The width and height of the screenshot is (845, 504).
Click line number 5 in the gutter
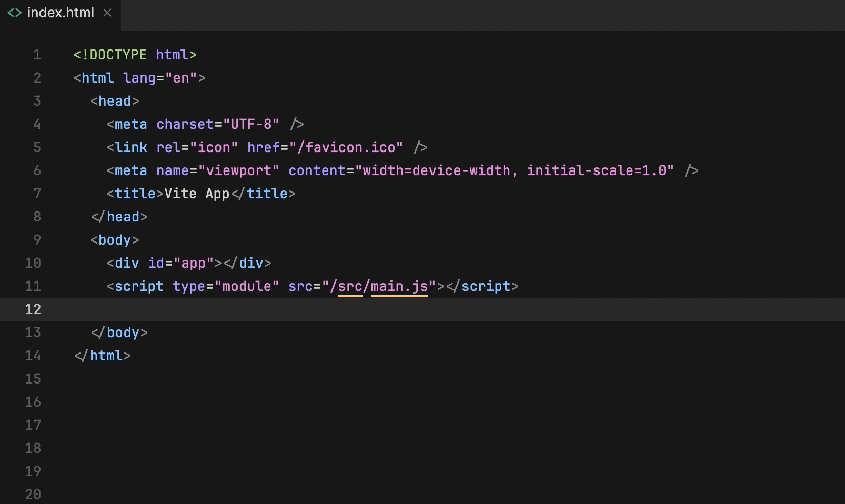[x=37, y=147]
